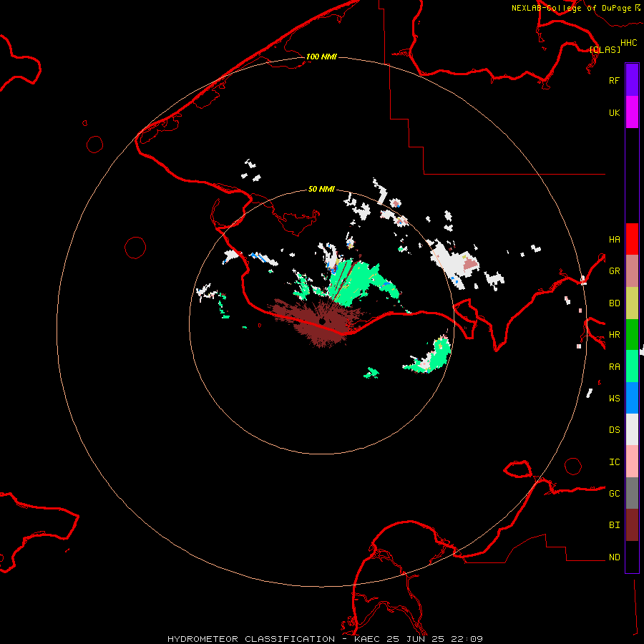This screenshot has width=644, height=644.
Task: Click the 'ND' legend label
Action: point(614,557)
